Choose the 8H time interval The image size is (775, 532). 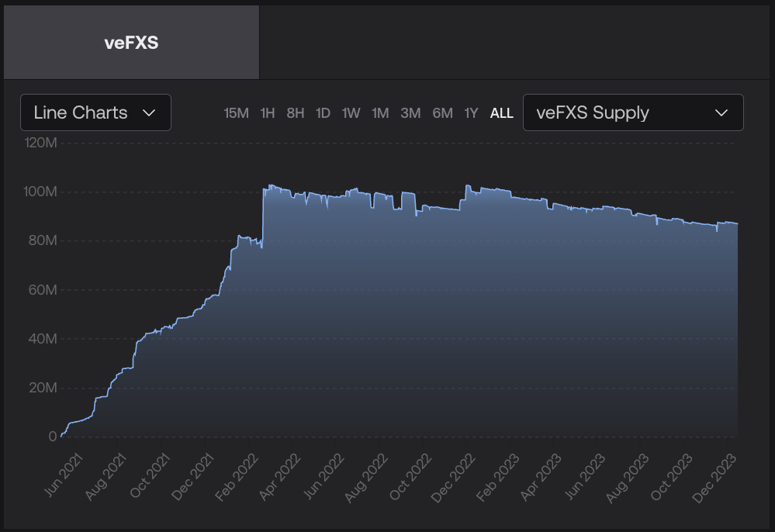[x=295, y=113]
